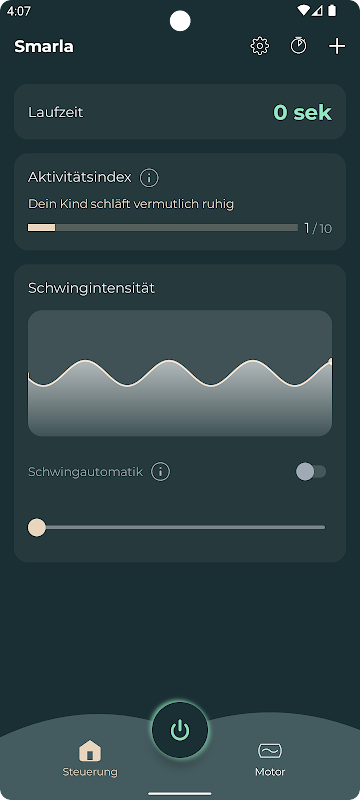Tap the plus icon to add device
The height and width of the screenshot is (800, 360).
click(x=337, y=46)
